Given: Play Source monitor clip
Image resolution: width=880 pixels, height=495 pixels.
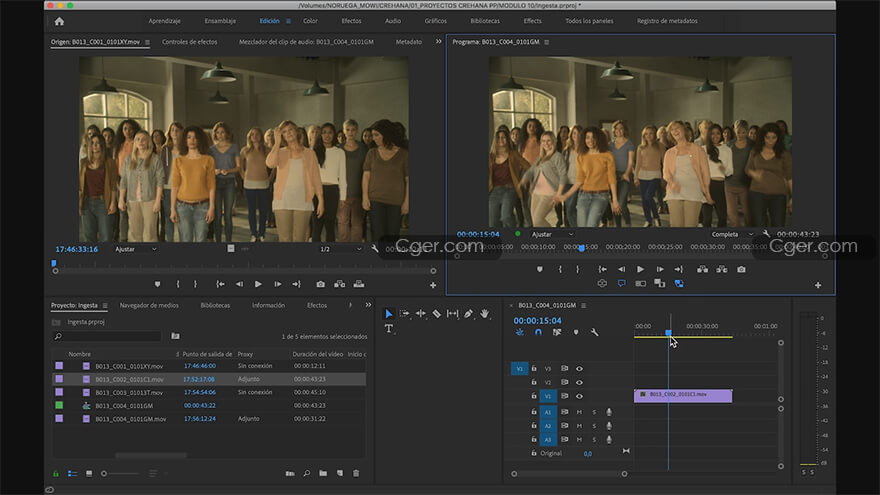Looking at the screenshot, I should click(x=258, y=285).
